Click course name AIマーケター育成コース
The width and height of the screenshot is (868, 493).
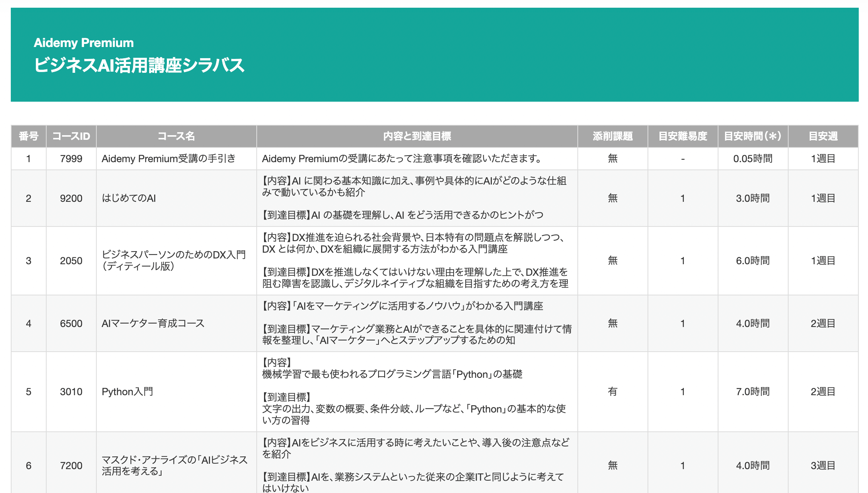[x=153, y=324]
